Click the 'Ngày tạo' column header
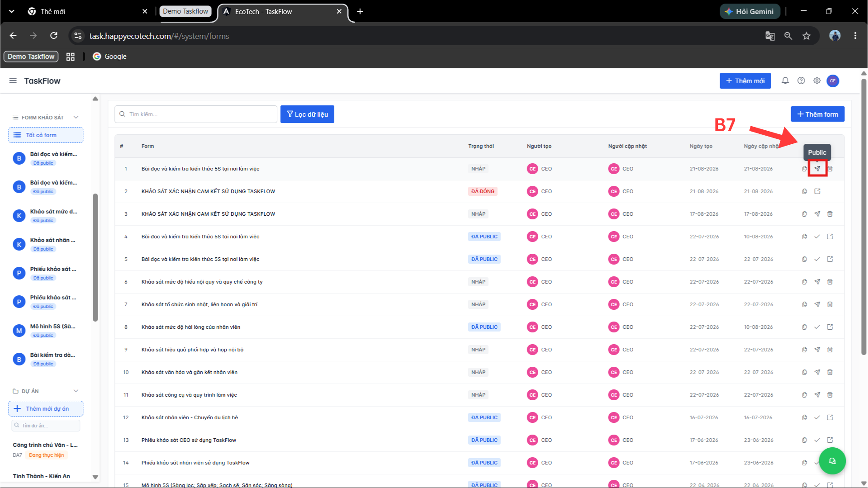The image size is (868, 488). pos(701,146)
